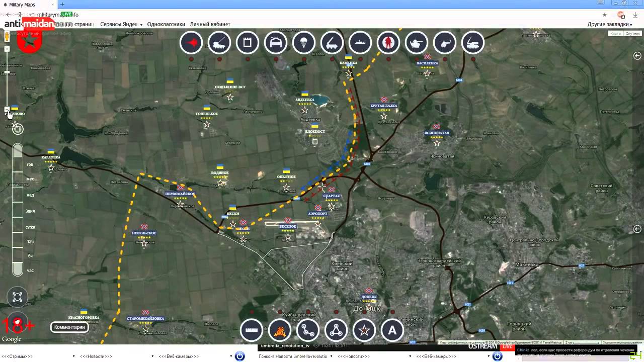Click the triangle area nodes icon
644x362 pixels.
pos(336,330)
